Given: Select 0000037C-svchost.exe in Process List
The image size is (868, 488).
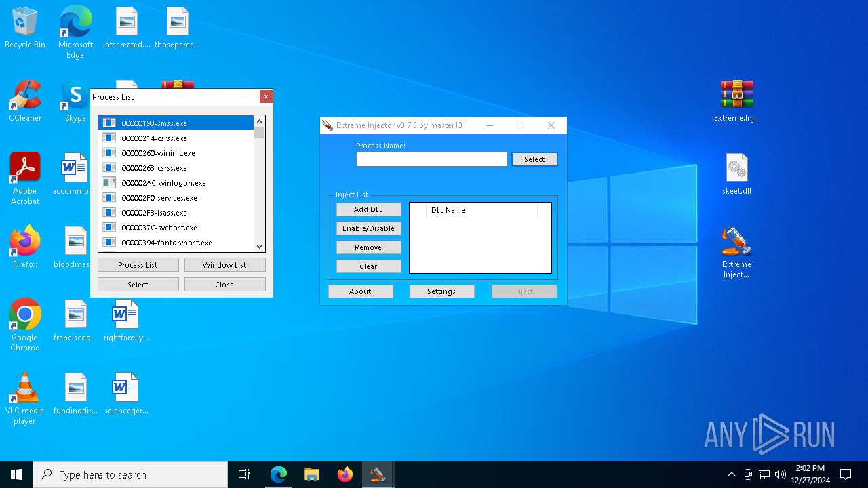Looking at the screenshot, I should coord(176,228).
